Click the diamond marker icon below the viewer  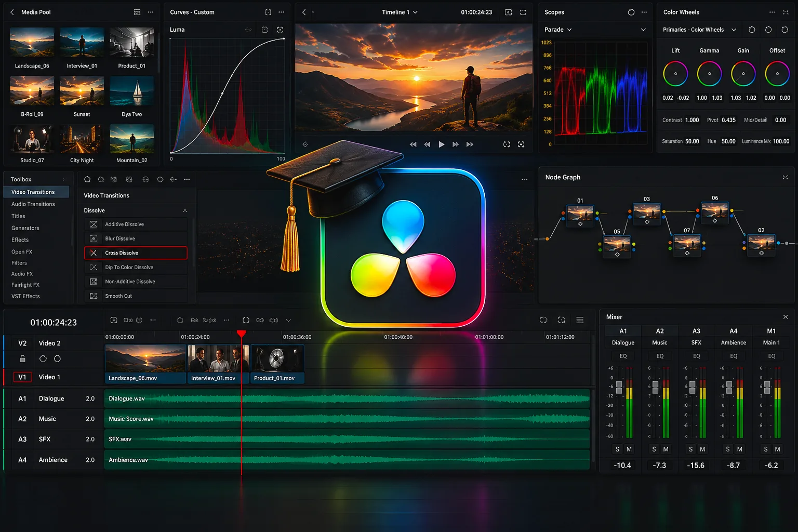[305, 144]
